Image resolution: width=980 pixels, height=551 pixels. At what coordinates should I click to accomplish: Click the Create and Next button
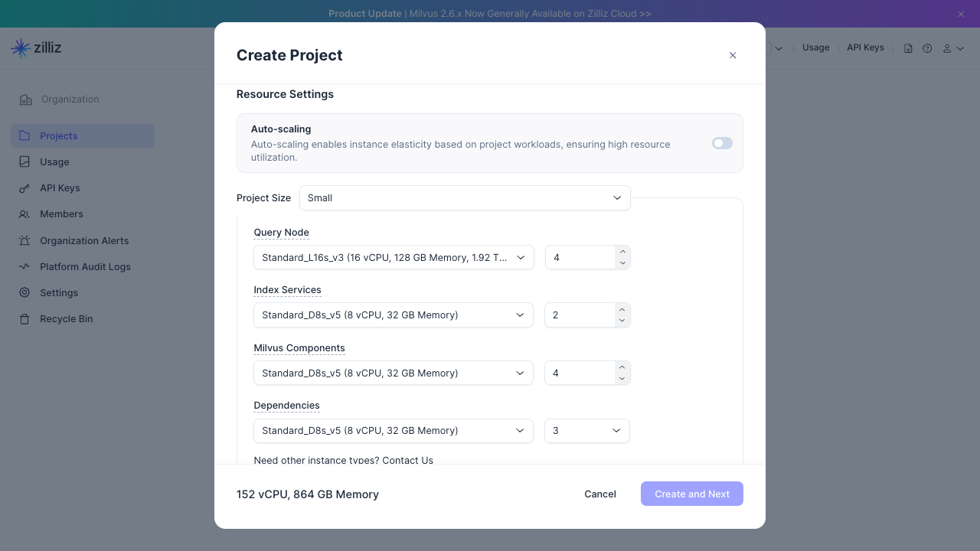tap(691, 494)
